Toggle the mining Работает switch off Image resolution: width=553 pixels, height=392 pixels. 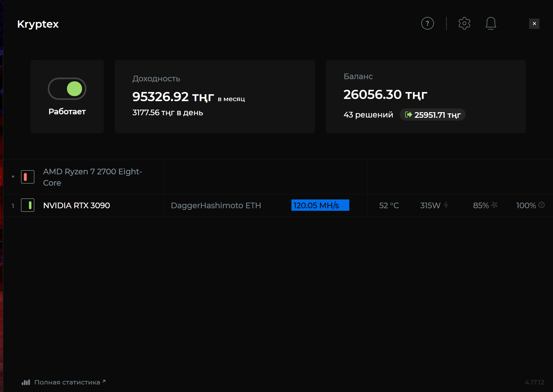tap(67, 89)
